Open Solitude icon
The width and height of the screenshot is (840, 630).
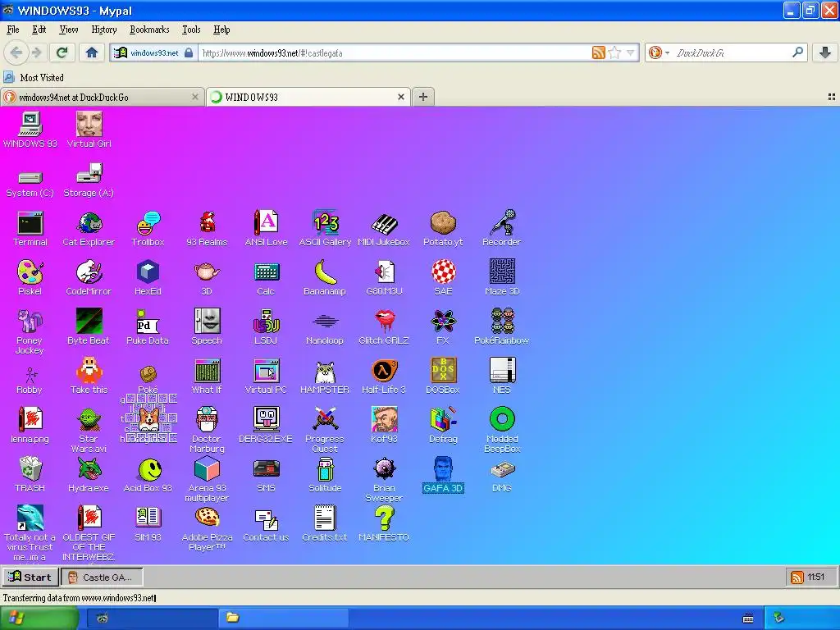[325, 475]
